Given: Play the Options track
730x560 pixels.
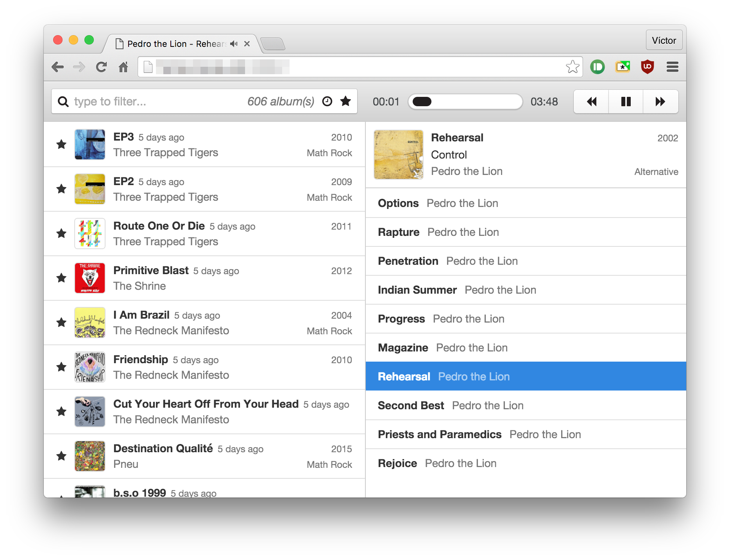Looking at the screenshot, I should pyautogui.click(x=526, y=203).
